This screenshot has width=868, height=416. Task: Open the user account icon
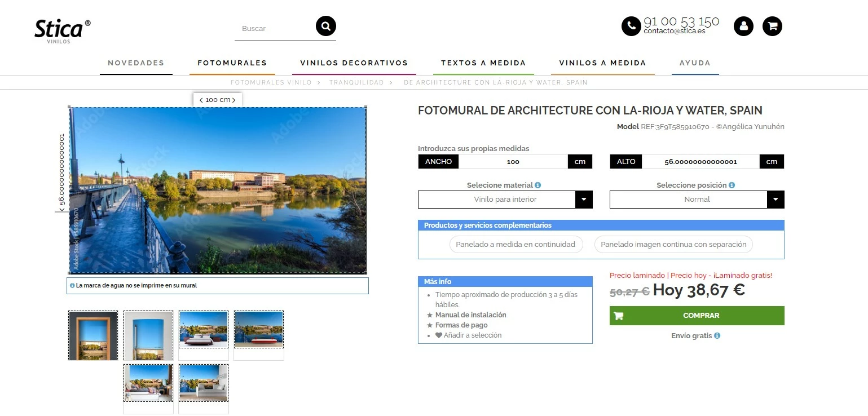tap(743, 26)
